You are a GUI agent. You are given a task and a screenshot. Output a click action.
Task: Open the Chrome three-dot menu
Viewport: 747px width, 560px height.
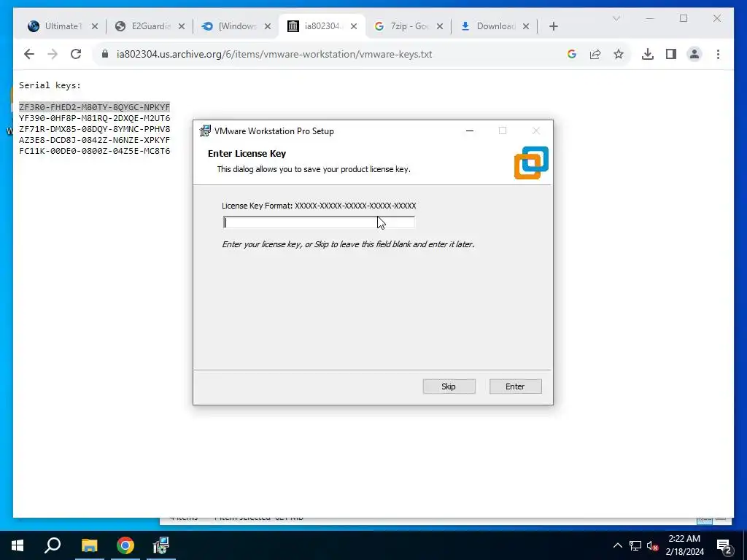(x=718, y=54)
